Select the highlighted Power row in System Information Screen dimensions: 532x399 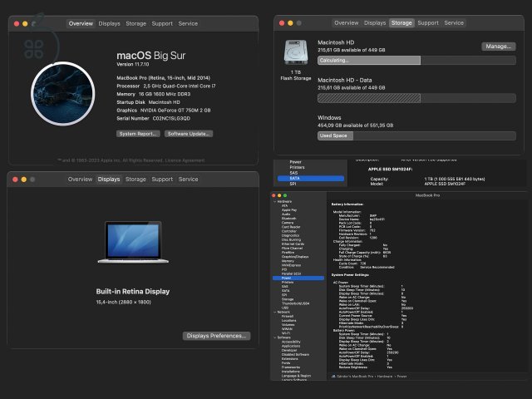(298, 278)
